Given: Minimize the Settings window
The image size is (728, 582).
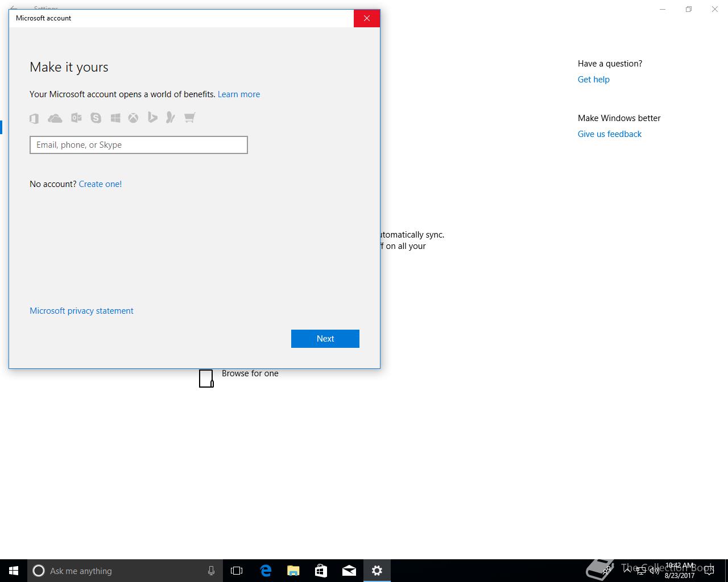Looking at the screenshot, I should [663, 9].
